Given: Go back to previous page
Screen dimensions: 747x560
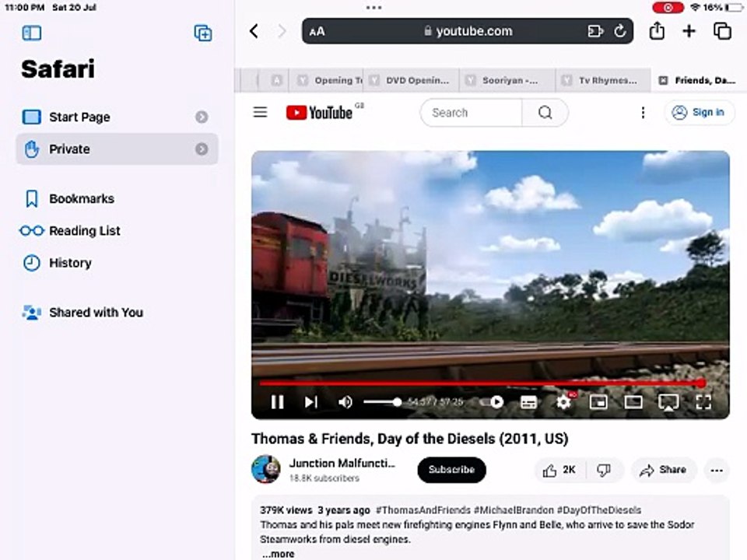Looking at the screenshot, I should pos(254,31).
